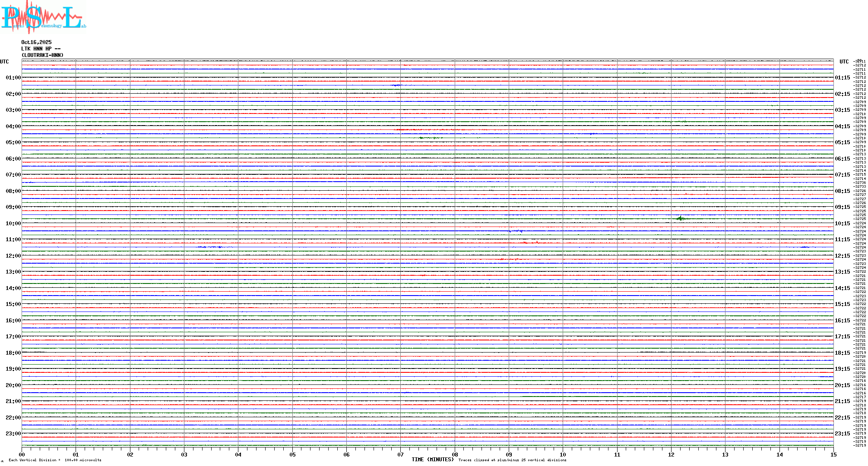
Task: Click the green seismic burst near minute 12
Action: pyautogui.click(x=681, y=219)
